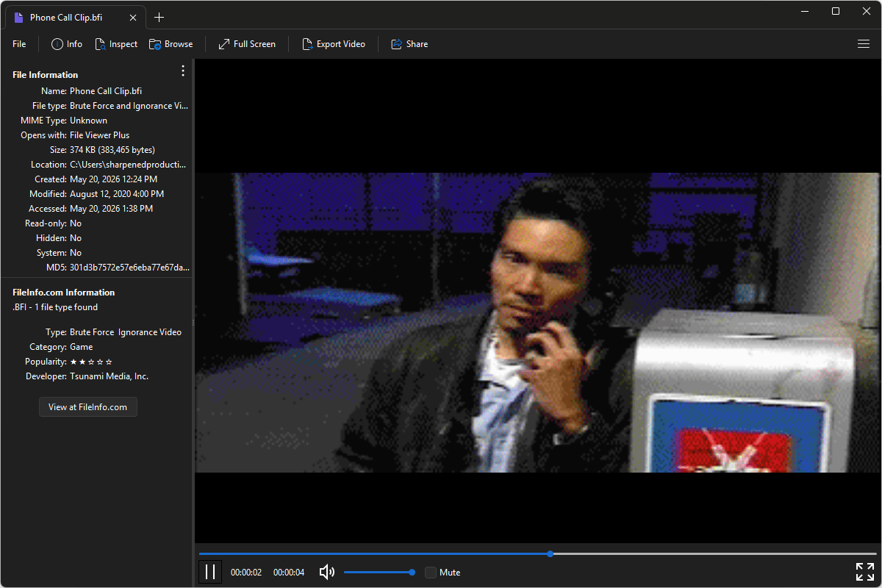Click the playback position handle on timeline
Viewport: 882px width, 588px height.
pyautogui.click(x=551, y=553)
